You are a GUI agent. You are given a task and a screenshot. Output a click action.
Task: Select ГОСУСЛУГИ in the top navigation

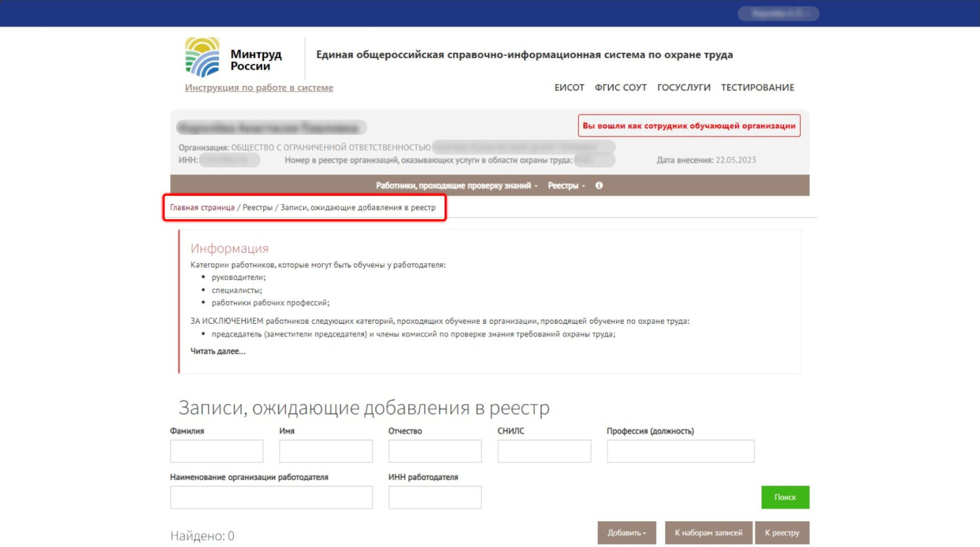pyautogui.click(x=684, y=87)
